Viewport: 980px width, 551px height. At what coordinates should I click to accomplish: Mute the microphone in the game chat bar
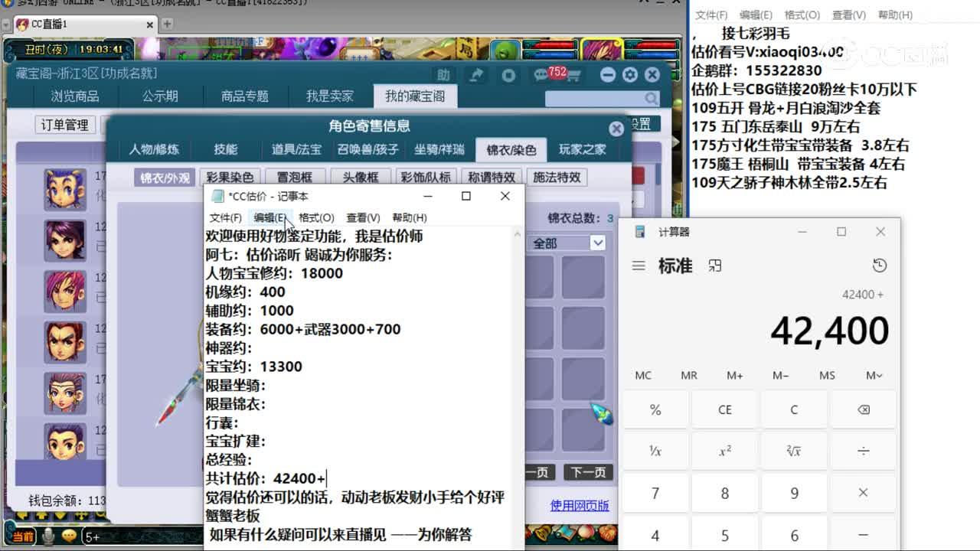click(x=48, y=536)
